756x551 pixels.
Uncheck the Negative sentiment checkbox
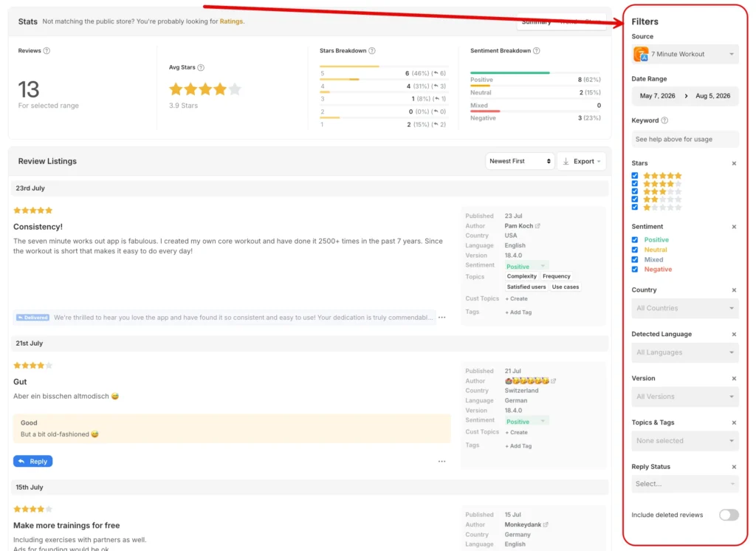[x=634, y=270]
